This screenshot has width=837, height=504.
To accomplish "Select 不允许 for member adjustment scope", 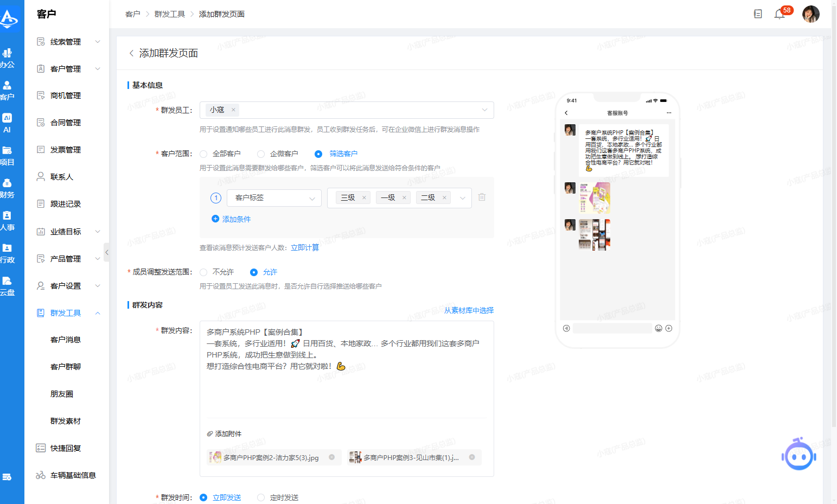I will 203,272.
